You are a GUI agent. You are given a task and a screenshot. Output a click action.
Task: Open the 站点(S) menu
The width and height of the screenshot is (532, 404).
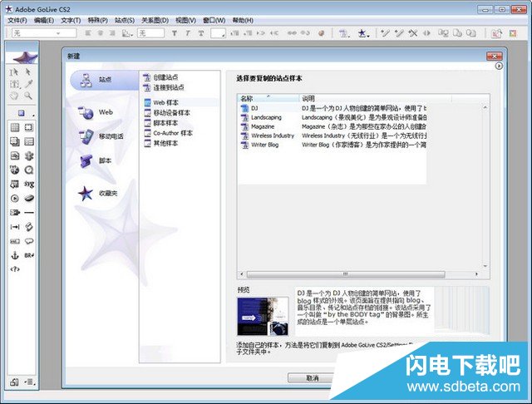[x=125, y=20]
